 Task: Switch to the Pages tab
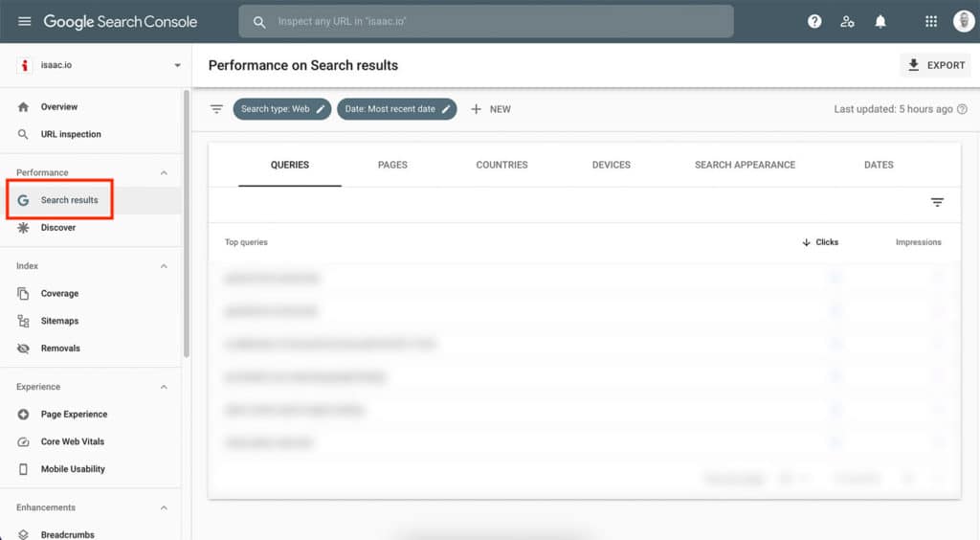tap(392, 165)
